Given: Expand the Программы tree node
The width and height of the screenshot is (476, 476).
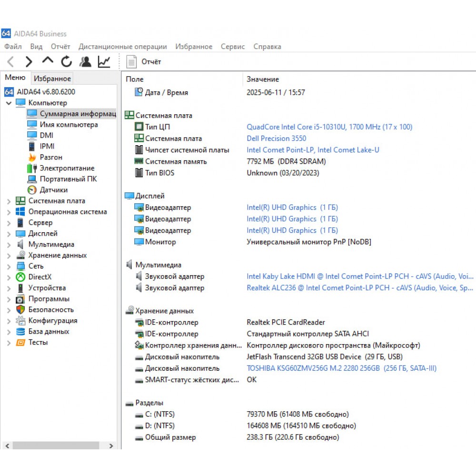Looking at the screenshot, I should click(x=9, y=299).
